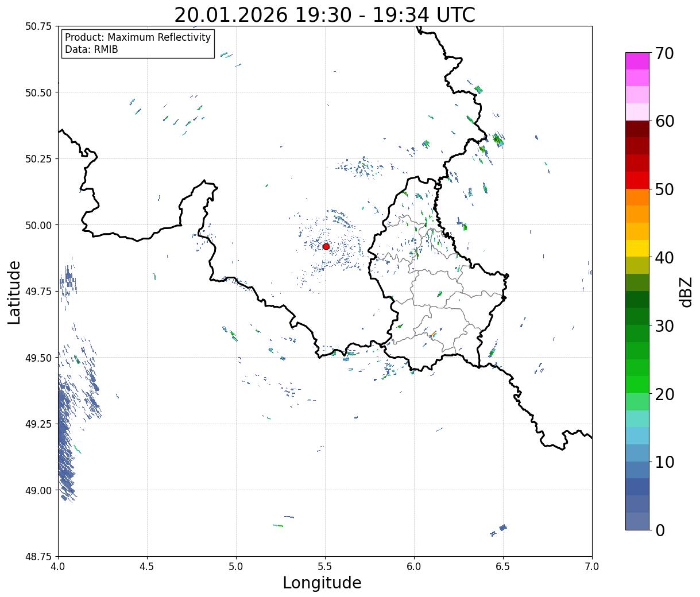Click the plot title "20.01.2026 19:30 - 19:34 UTC"
This screenshot has width=700, height=597.
[x=324, y=14]
